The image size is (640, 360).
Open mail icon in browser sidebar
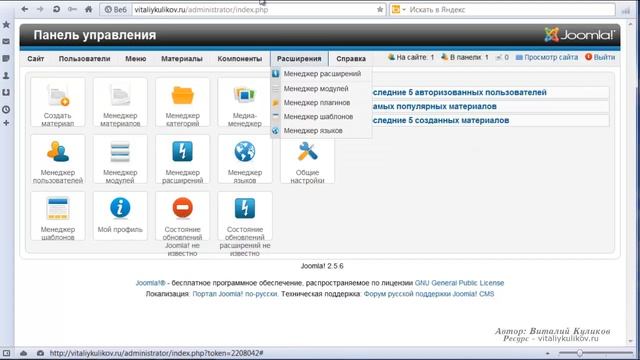pos(6,41)
